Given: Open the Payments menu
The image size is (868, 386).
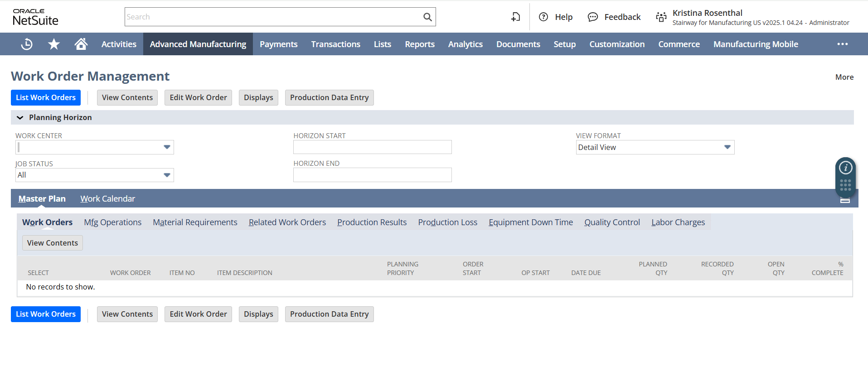Looking at the screenshot, I should click(278, 44).
